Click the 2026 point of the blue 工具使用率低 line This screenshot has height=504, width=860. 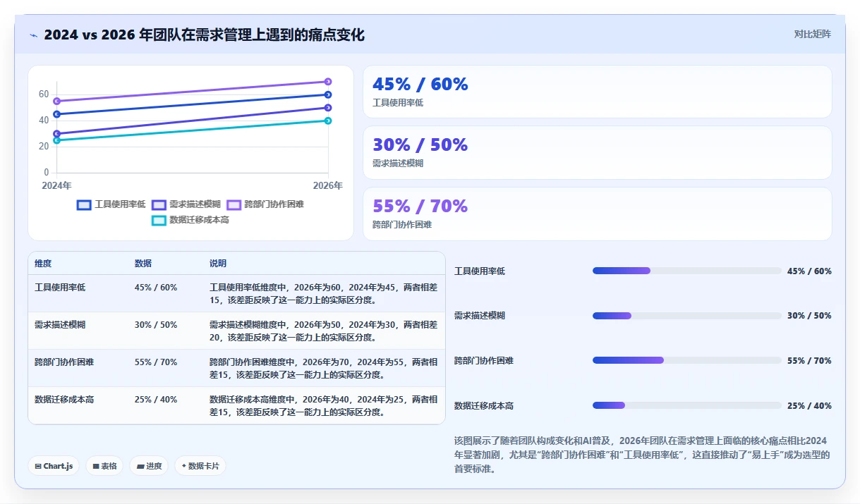(x=328, y=94)
